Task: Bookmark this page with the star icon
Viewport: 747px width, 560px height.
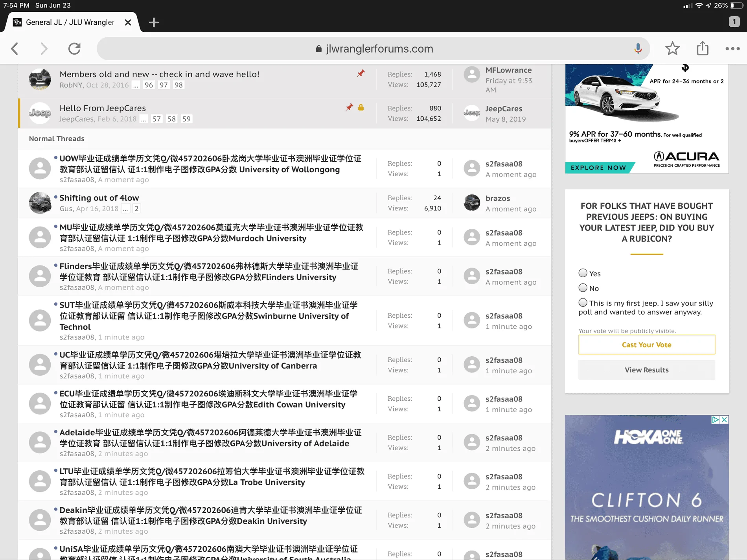Action: pos(672,49)
